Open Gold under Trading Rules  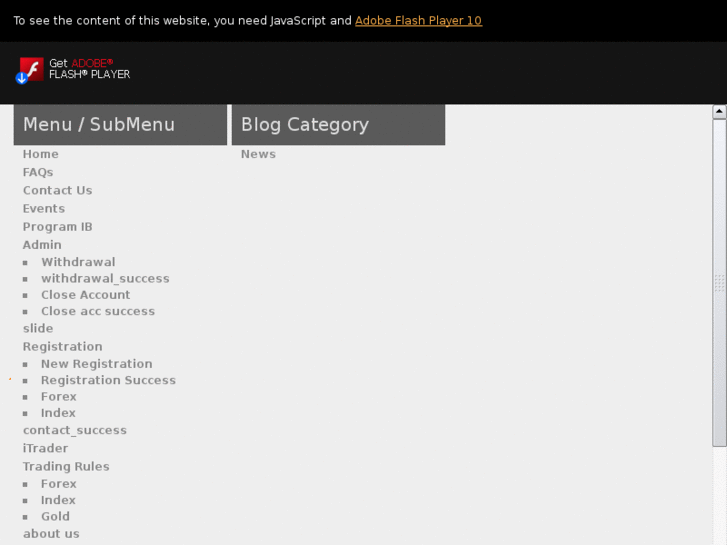coord(55,517)
